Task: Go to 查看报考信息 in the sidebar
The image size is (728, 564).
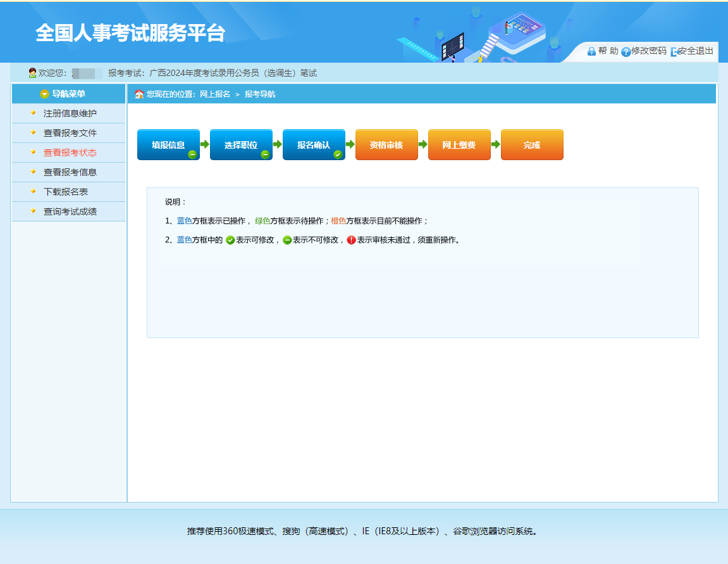Action: tap(70, 173)
